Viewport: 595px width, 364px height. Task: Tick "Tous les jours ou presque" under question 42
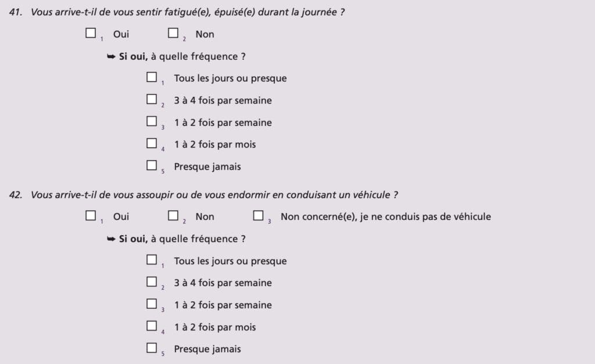(152, 260)
